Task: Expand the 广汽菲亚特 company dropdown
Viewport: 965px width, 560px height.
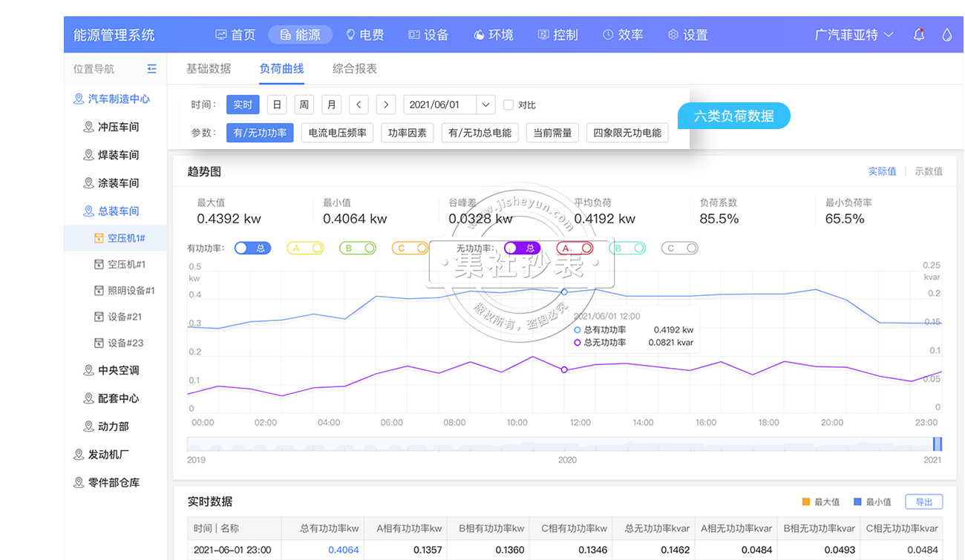Action: point(854,35)
